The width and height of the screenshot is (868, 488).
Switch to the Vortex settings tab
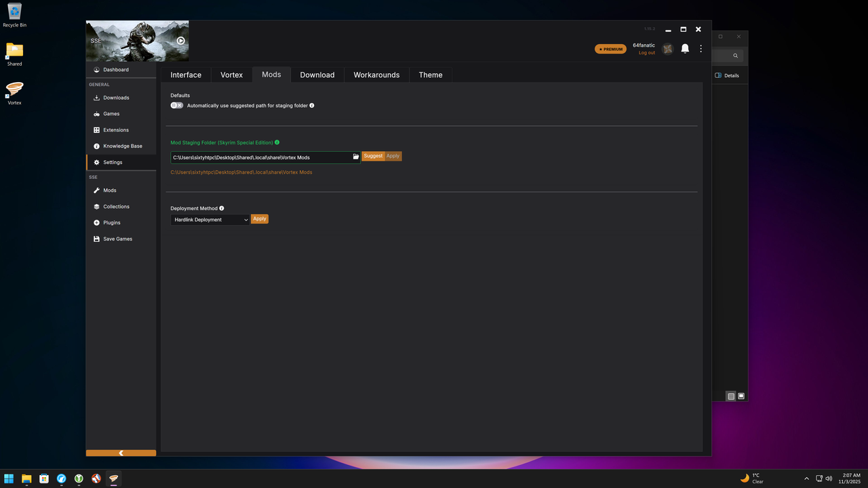coord(231,75)
